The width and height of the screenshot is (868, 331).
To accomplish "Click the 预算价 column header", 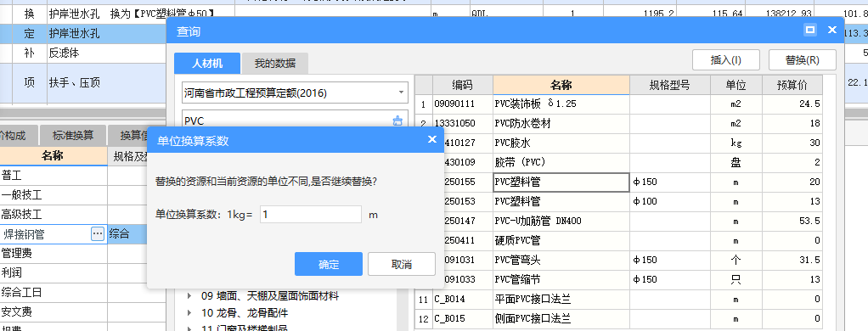I will [x=792, y=85].
